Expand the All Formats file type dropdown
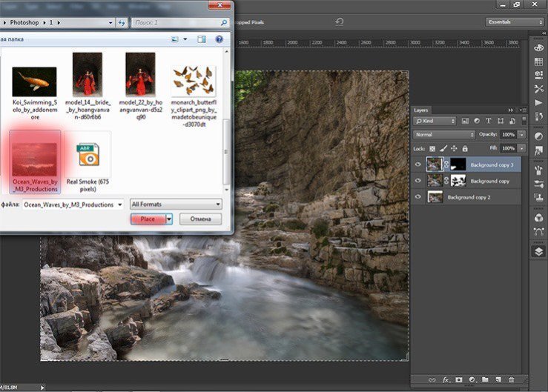Screen dimensions: 548x392 176,204
